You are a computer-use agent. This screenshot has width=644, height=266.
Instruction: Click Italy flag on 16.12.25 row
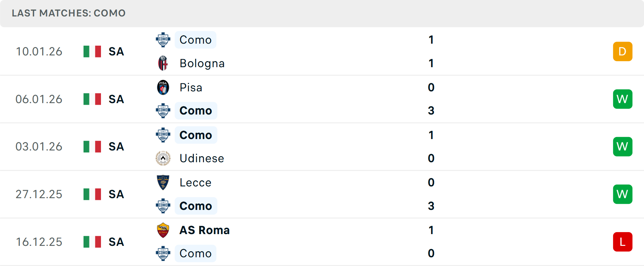pyautogui.click(x=92, y=242)
